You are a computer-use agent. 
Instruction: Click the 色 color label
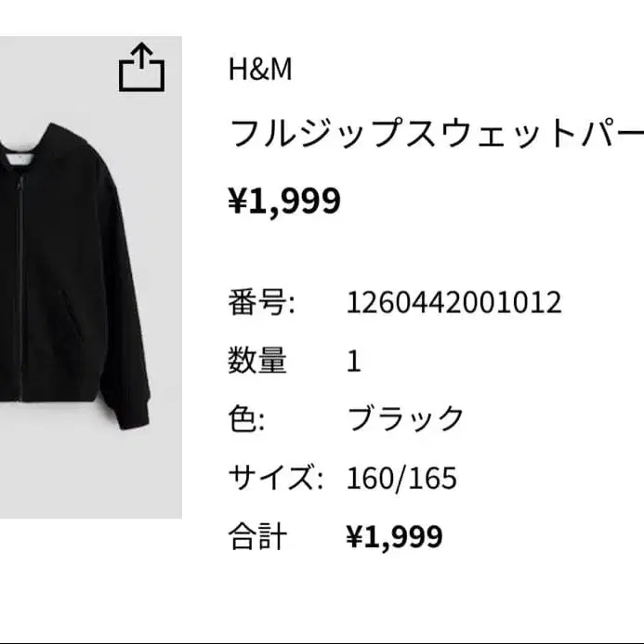pyautogui.click(x=246, y=419)
